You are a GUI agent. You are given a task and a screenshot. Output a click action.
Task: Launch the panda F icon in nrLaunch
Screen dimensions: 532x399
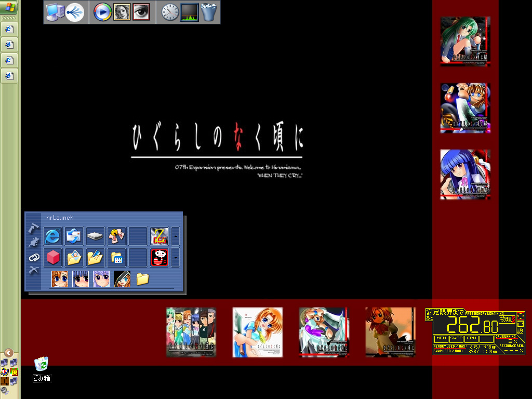pyautogui.click(x=159, y=258)
